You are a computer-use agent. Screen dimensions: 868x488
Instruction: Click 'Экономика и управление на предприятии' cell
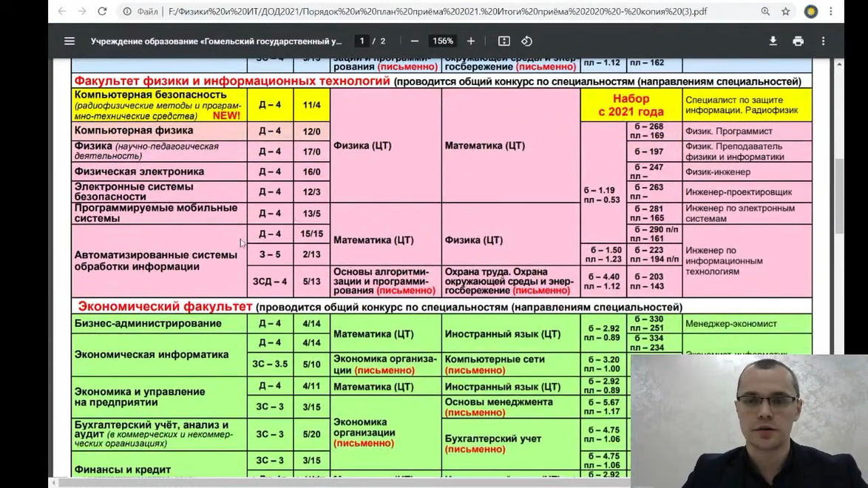click(x=159, y=396)
